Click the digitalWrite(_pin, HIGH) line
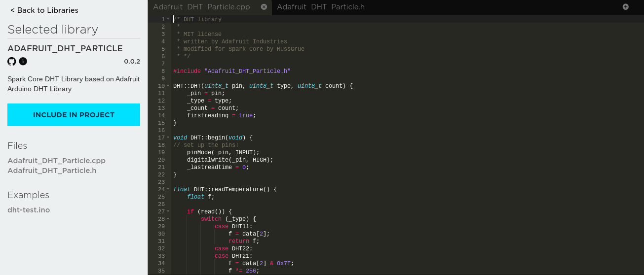This screenshot has width=644, height=275. coord(230,160)
